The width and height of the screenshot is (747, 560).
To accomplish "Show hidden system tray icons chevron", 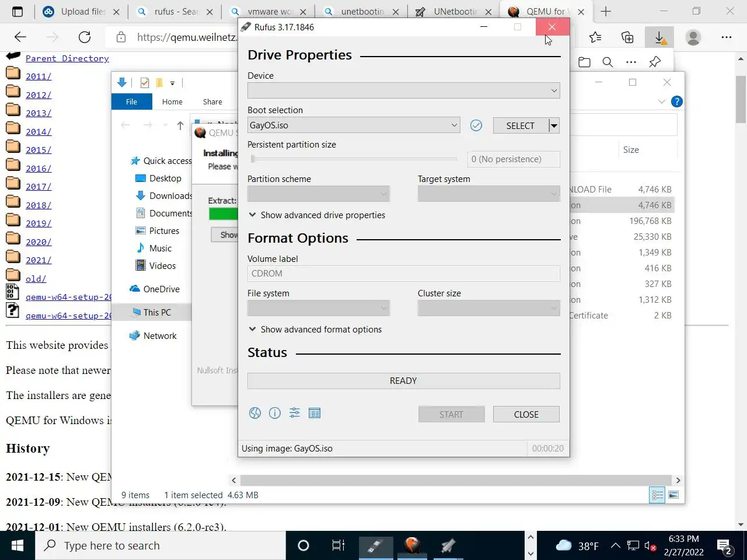I will point(616,546).
